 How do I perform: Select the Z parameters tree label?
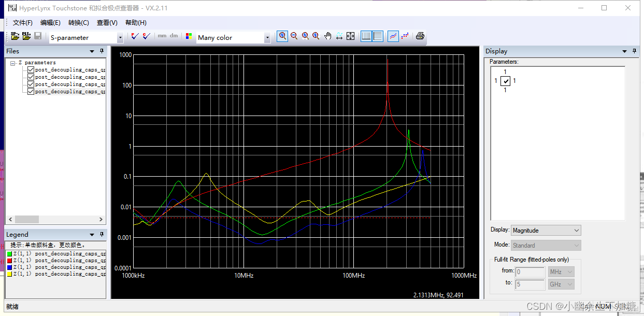coord(37,63)
